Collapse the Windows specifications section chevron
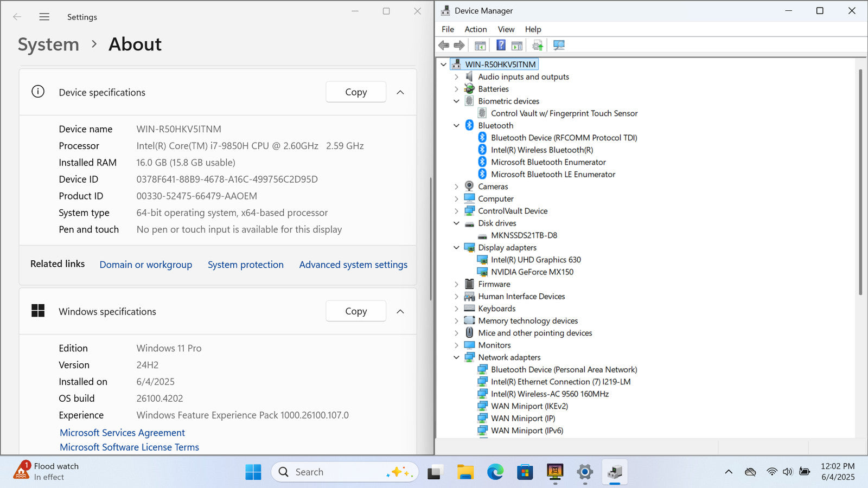Image resolution: width=868 pixels, height=488 pixels. coord(400,311)
